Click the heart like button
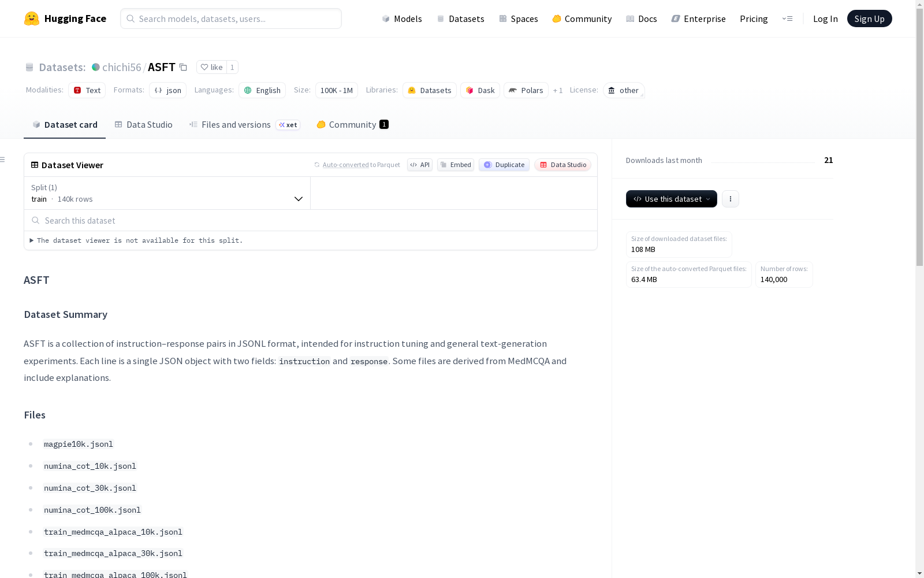The width and height of the screenshot is (924, 578). (211, 67)
